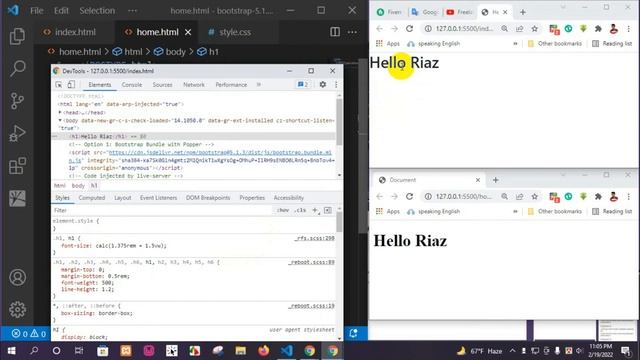Open the Event Listeners tab
Viewport: 640px width, 360px height.
(158, 198)
